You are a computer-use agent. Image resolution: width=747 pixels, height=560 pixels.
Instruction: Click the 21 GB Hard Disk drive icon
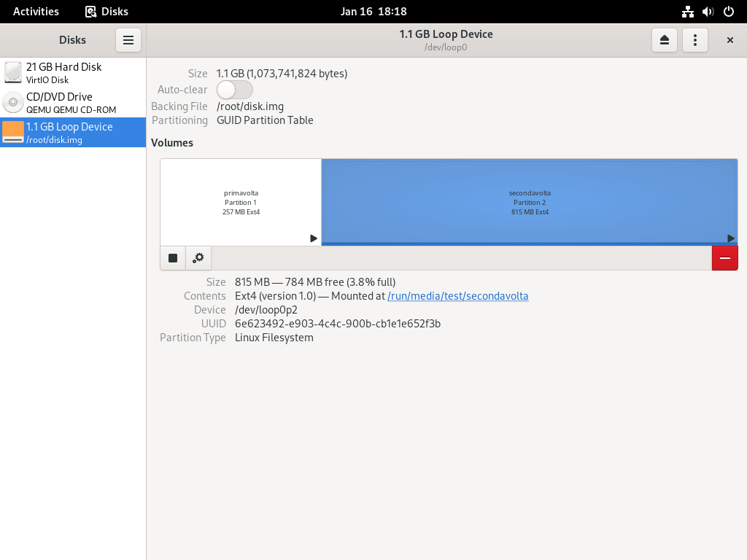13,72
